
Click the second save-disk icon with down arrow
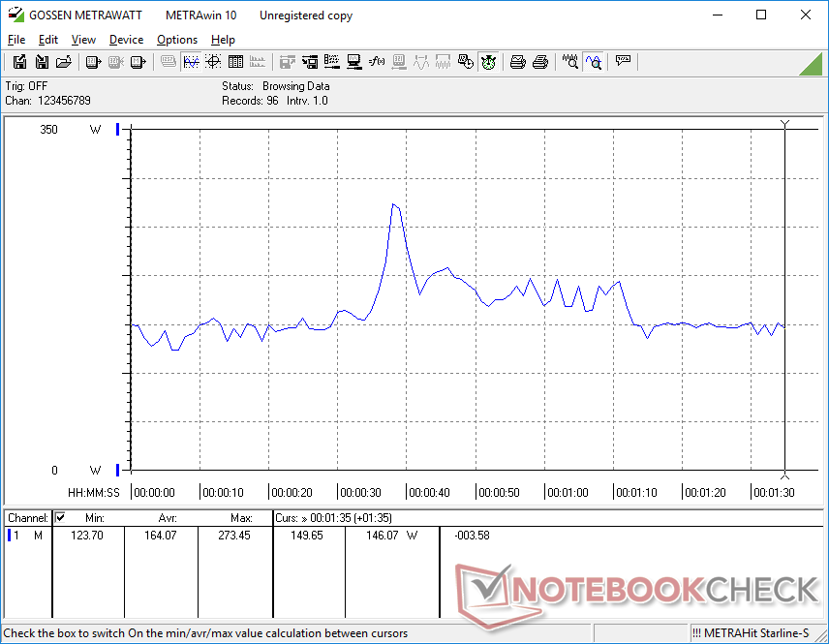(x=42, y=62)
